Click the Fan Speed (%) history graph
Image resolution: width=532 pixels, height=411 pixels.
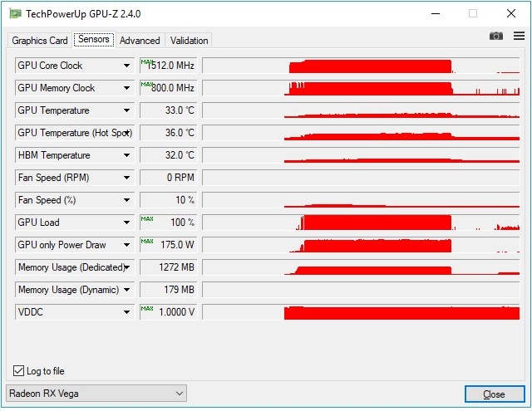coord(361,200)
